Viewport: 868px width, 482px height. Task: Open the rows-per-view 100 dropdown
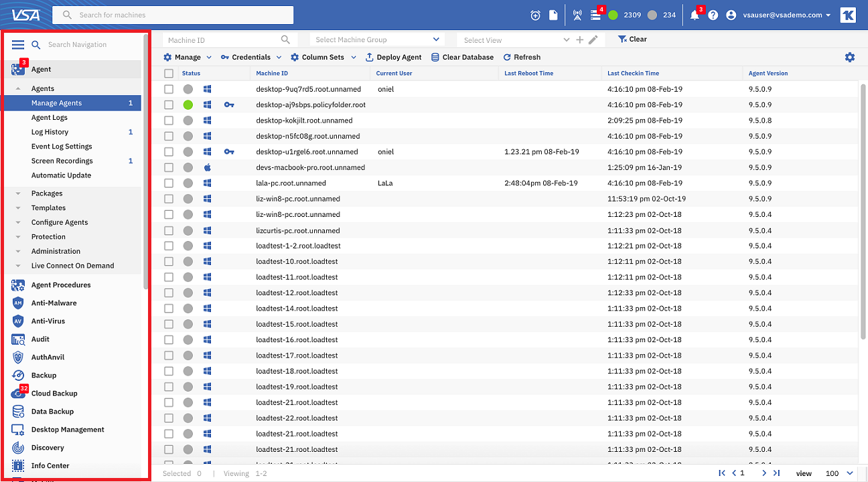coord(840,473)
